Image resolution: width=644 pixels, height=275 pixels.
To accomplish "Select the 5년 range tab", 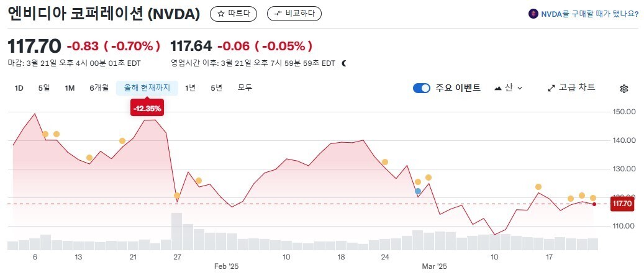I will pos(216,88).
